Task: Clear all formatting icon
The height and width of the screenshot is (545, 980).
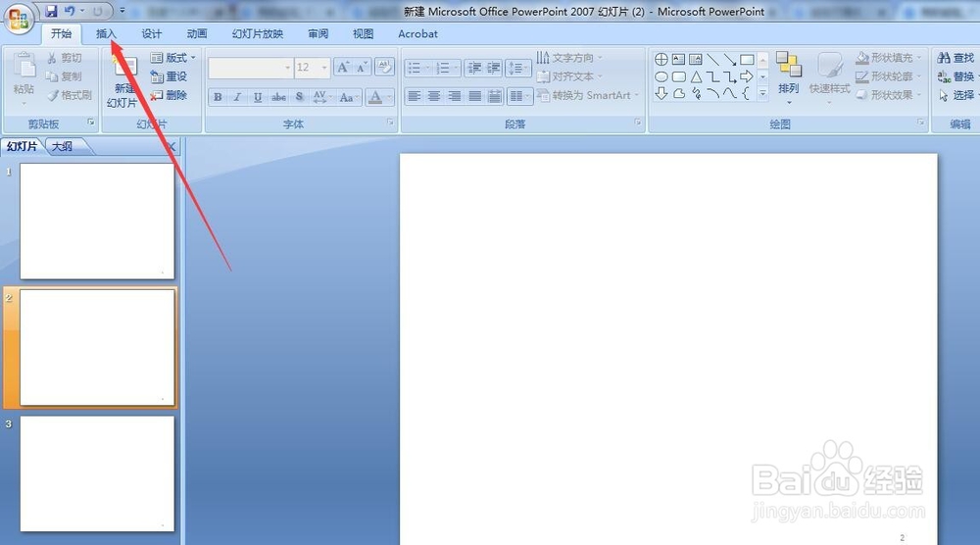Action: point(384,67)
